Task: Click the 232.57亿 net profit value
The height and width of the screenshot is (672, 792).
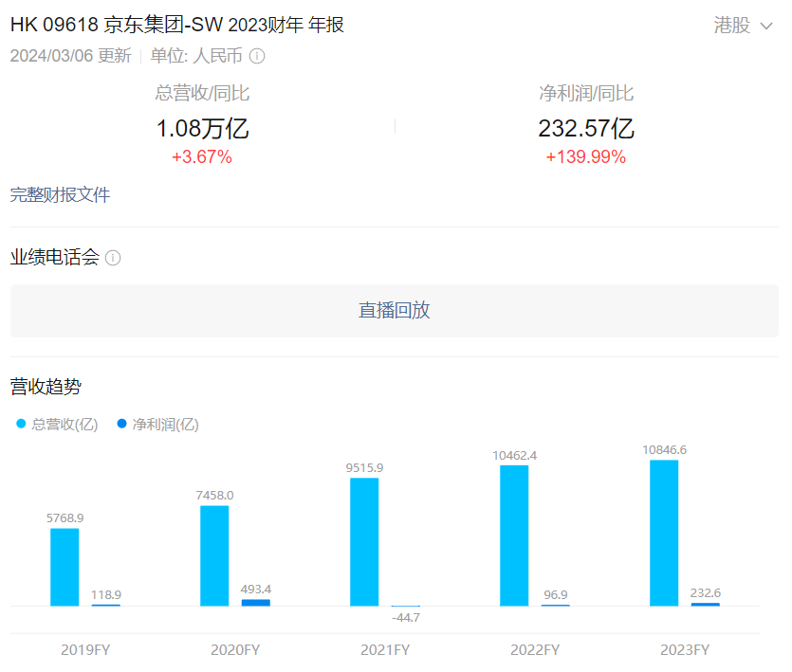Action: (586, 128)
